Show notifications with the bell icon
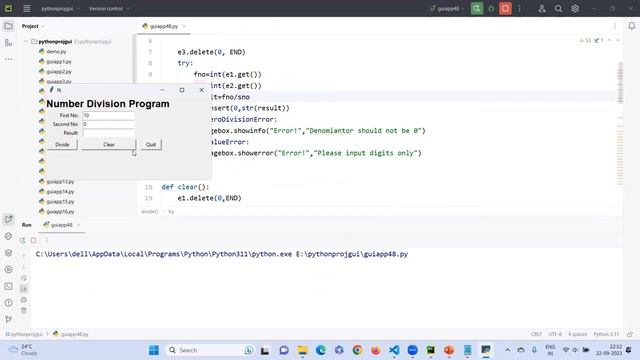This screenshot has width=640, height=360. 631,26
